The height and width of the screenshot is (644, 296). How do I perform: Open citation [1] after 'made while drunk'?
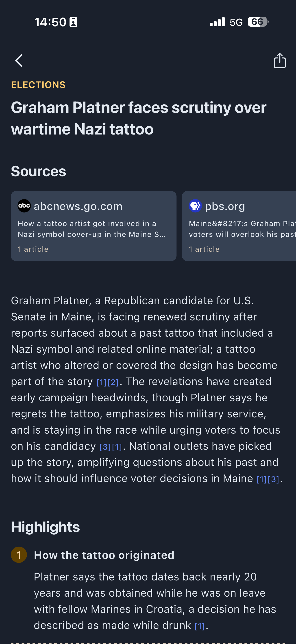click(200, 626)
